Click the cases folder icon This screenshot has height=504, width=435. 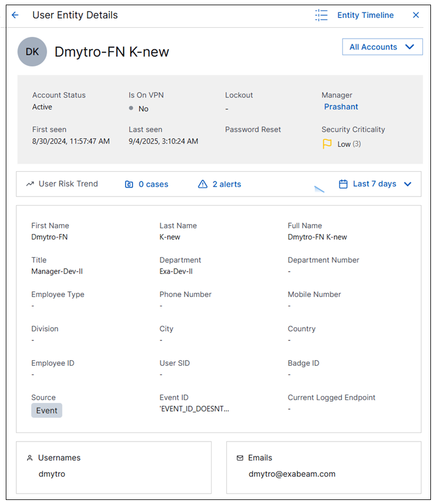[129, 184]
